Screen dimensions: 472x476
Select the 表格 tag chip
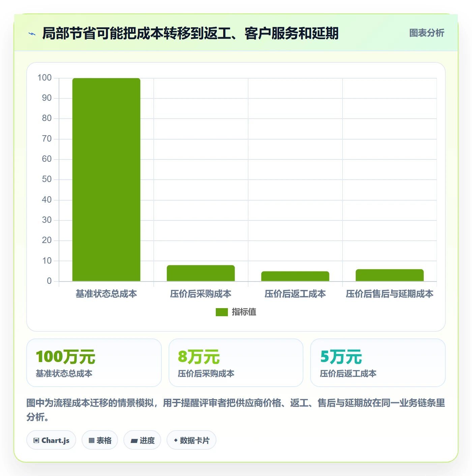[x=100, y=440]
